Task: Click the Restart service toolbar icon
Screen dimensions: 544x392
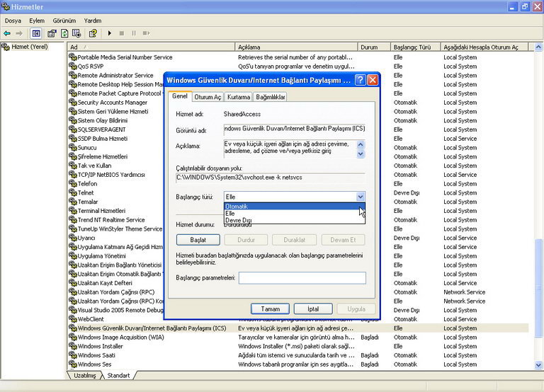Action: click(146, 33)
